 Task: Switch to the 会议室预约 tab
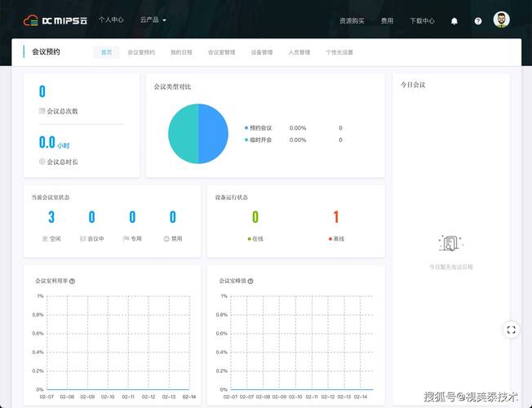pos(141,52)
